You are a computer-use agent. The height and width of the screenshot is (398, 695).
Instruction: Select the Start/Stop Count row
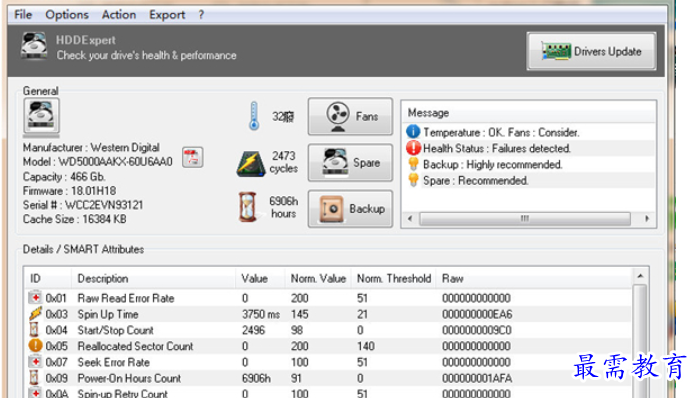[x=329, y=330]
